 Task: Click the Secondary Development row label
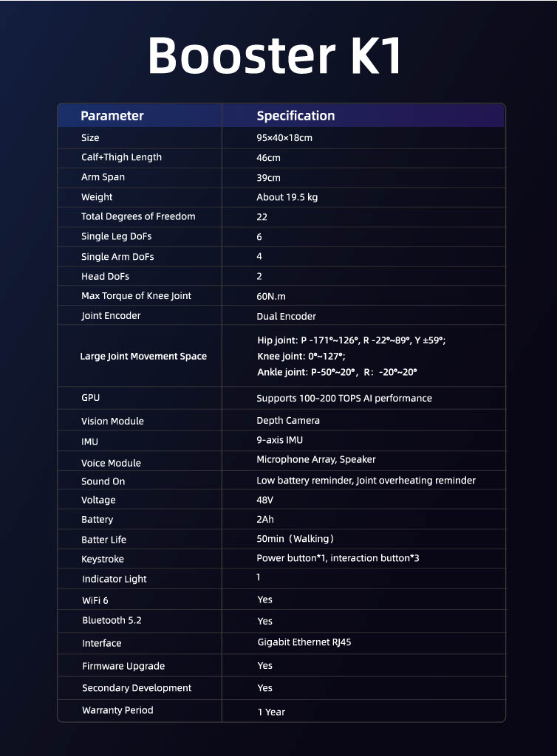pyautogui.click(x=137, y=688)
